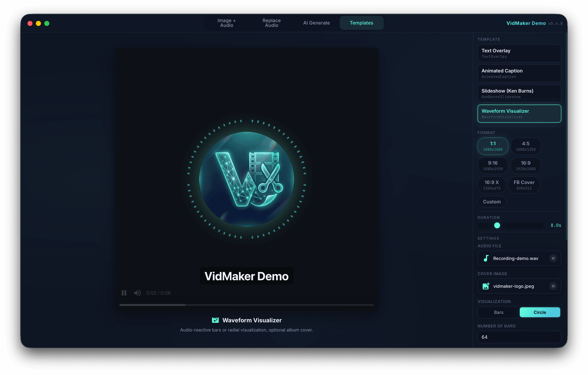Select the Templates tab
Viewport: 588px width, 375px height.
coord(361,23)
